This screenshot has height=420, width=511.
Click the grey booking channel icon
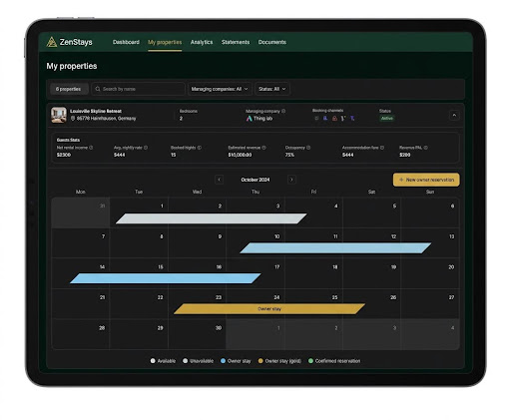pos(316,118)
